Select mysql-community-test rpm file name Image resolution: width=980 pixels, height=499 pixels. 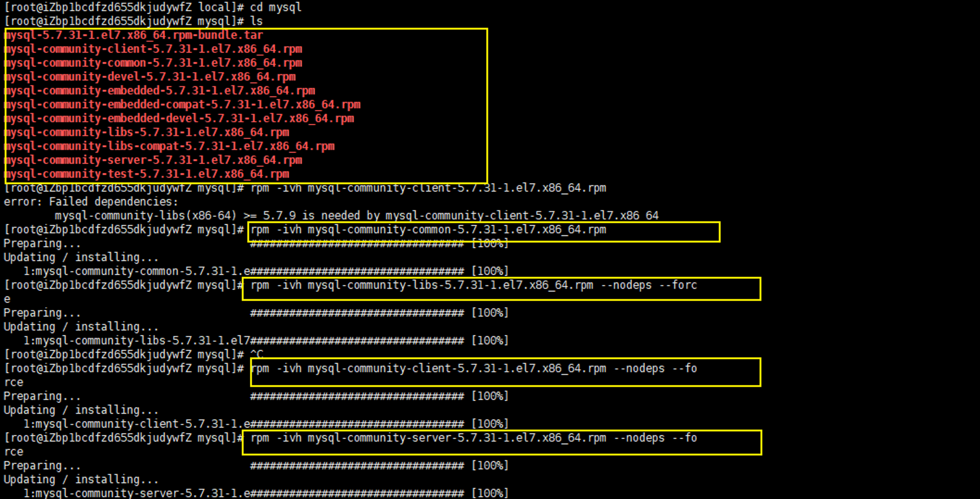tap(147, 174)
